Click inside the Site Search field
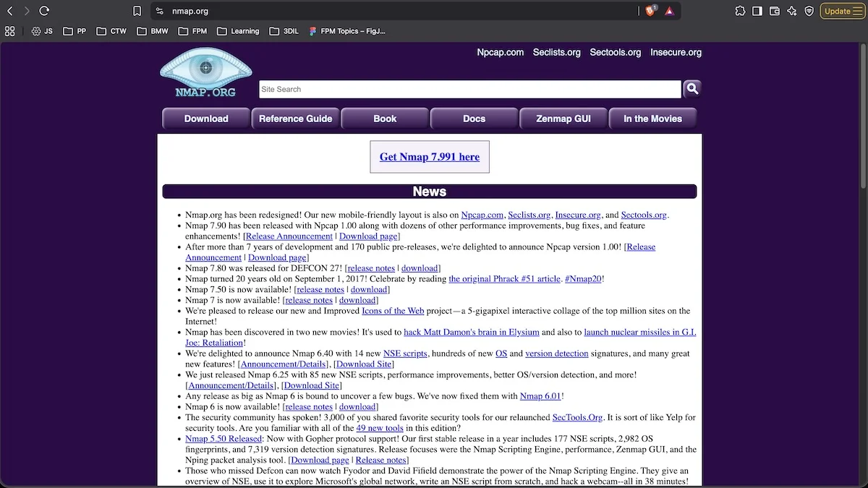 pyautogui.click(x=470, y=89)
